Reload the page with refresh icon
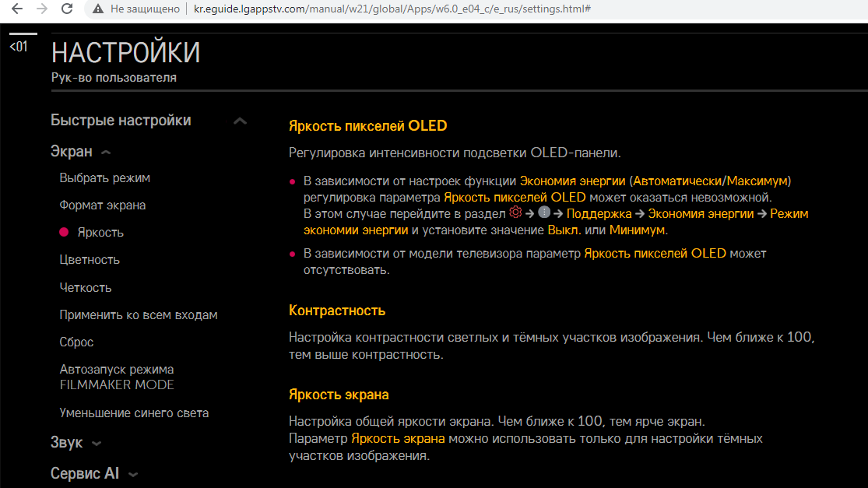 [68, 9]
